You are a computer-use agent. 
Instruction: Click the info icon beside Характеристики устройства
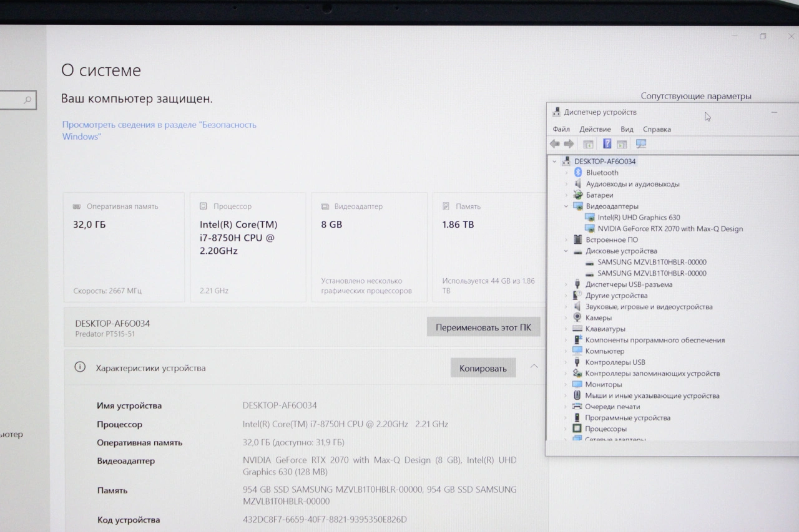tap(80, 367)
